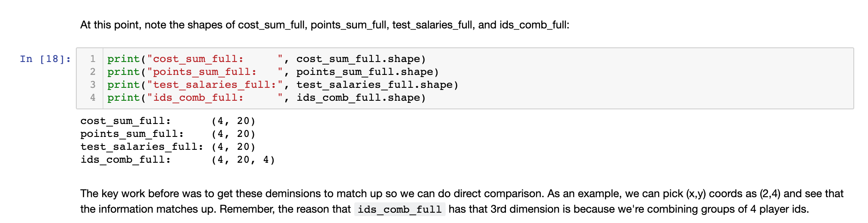Click line number 3 in code gutter
868x223 pixels.
93,85
